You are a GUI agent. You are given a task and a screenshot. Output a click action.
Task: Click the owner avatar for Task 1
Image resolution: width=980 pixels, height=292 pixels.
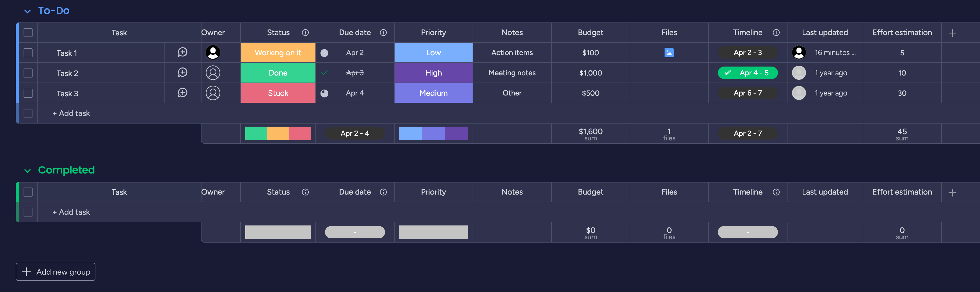coord(213,53)
